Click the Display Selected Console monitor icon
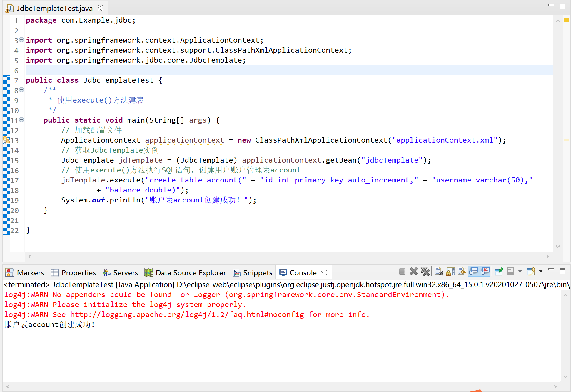 tap(510, 272)
